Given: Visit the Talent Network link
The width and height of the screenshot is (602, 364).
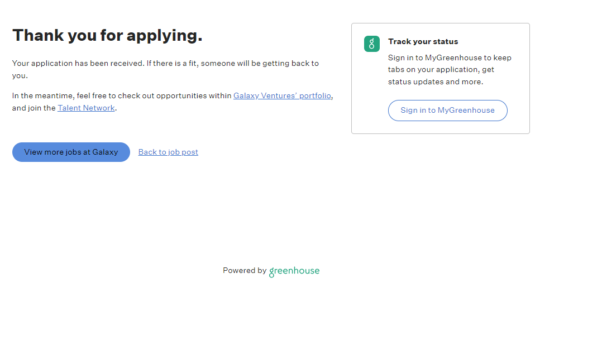Looking at the screenshot, I should coord(86,108).
